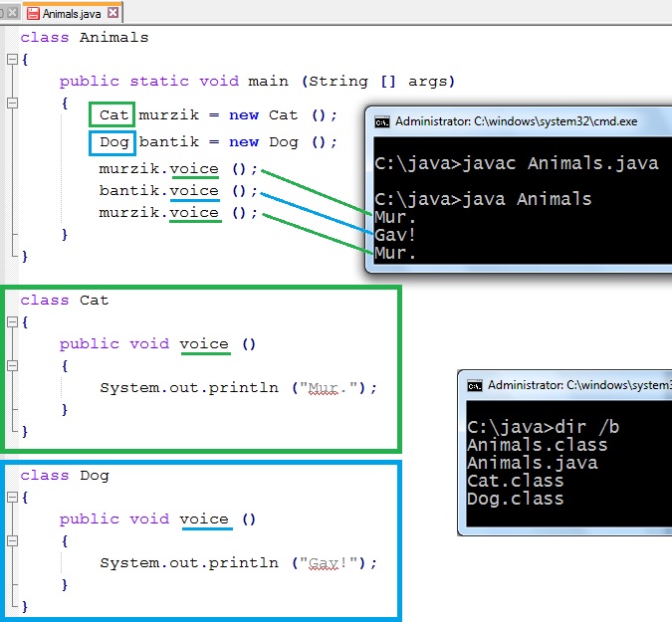Click 'class Cat' declaration text
Screen dimensions: 672x622
(x=65, y=301)
